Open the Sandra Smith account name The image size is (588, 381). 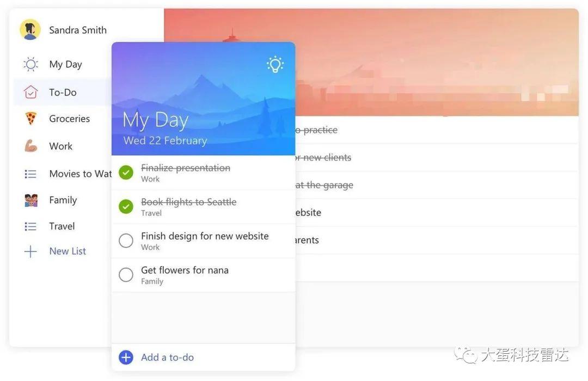(x=78, y=30)
